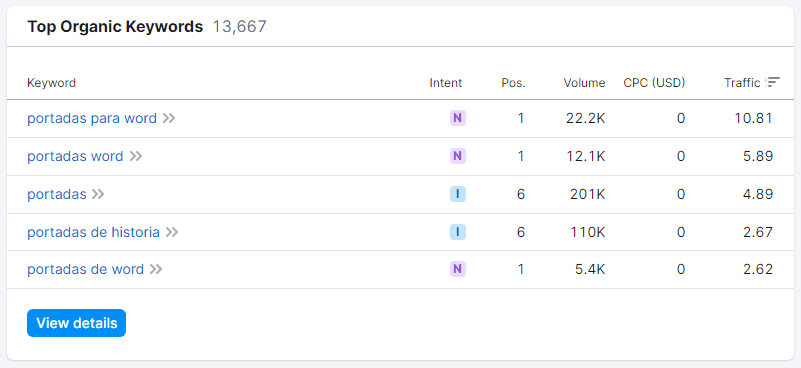801x368 pixels.
Task: Open the portadas para word keyword link
Action: [x=92, y=119]
